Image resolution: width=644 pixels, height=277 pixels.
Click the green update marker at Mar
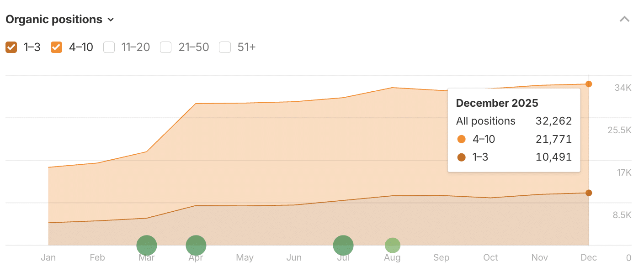pyautogui.click(x=147, y=246)
